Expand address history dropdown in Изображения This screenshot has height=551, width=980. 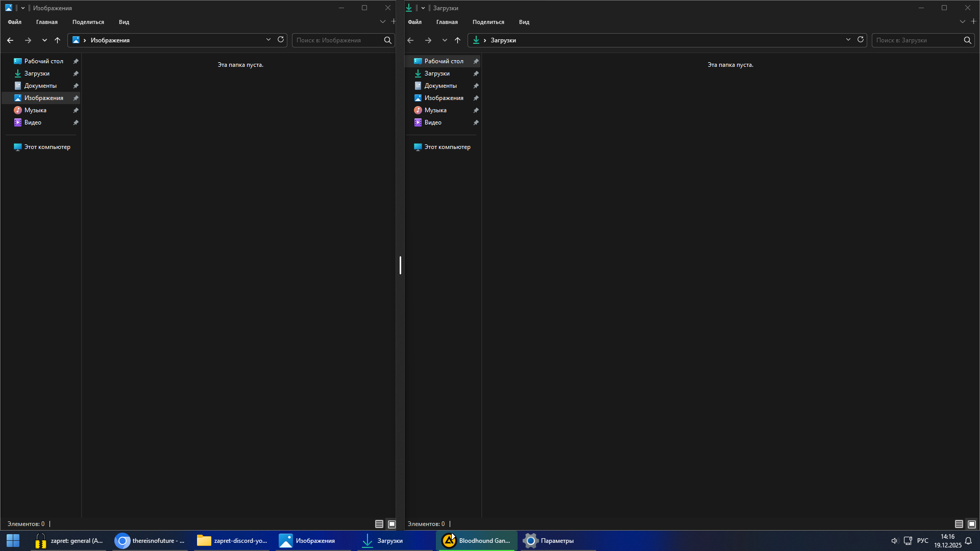268,40
